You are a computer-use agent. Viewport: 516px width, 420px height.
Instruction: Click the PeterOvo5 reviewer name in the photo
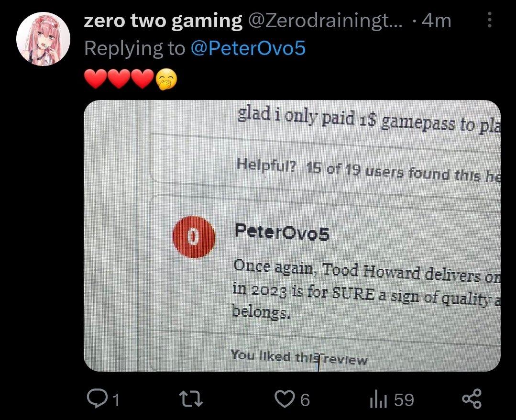[x=282, y=234]
